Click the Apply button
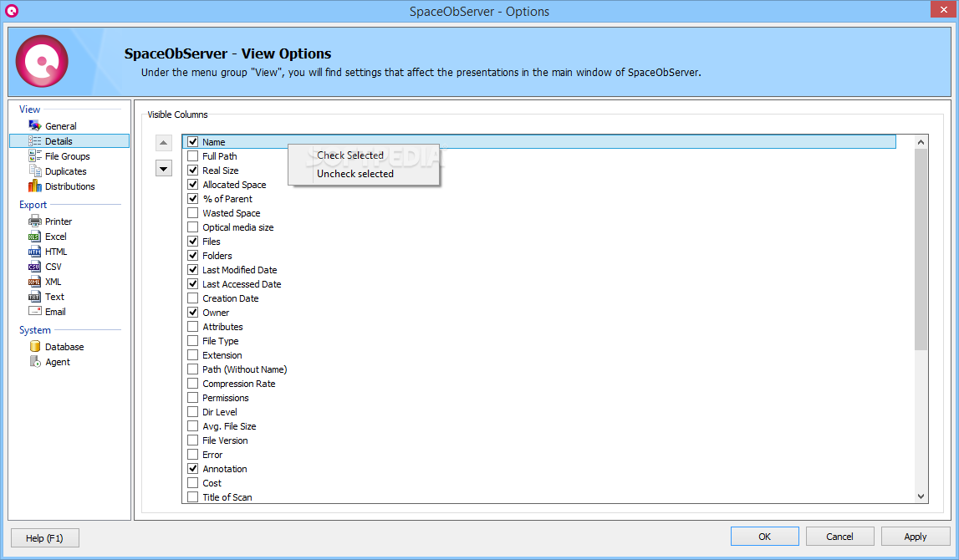The width and height of the screenshot is (959, 560). coord(915,536)
